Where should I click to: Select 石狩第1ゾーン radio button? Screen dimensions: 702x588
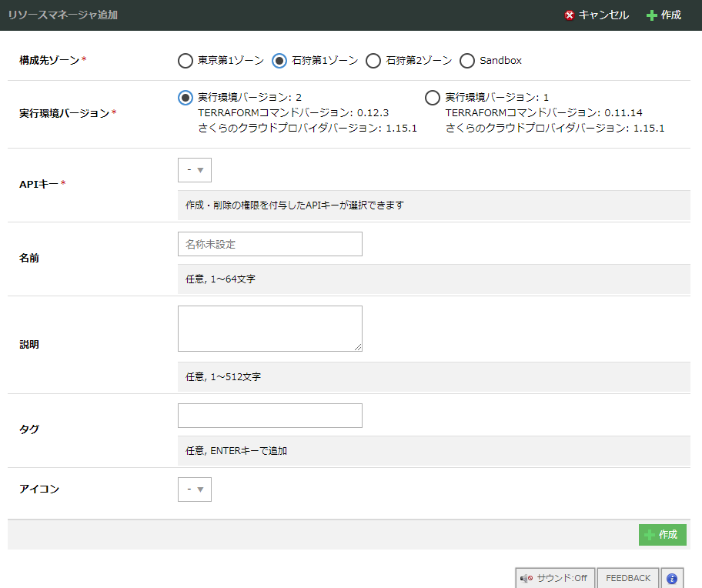coord(279,60)
